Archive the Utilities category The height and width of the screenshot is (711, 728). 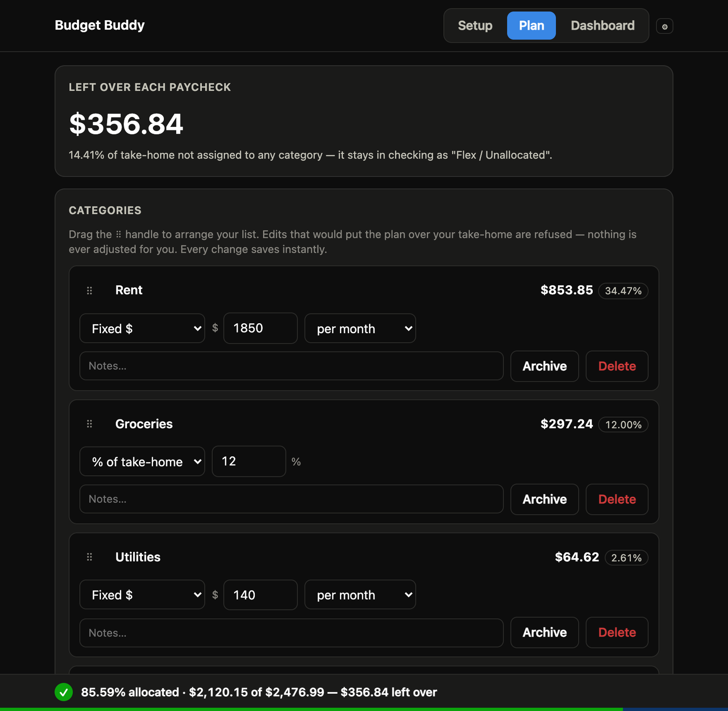coord(544,633)
